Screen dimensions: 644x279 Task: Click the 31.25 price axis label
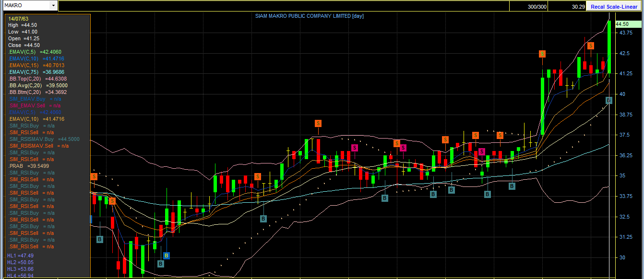coord(625,237)
